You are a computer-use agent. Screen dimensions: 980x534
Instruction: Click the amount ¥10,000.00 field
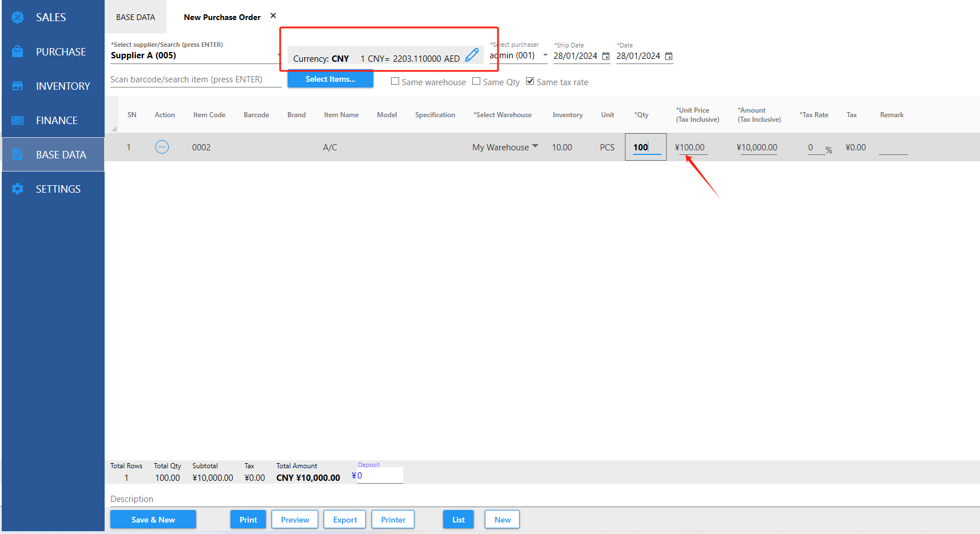(x=757, y=148)
